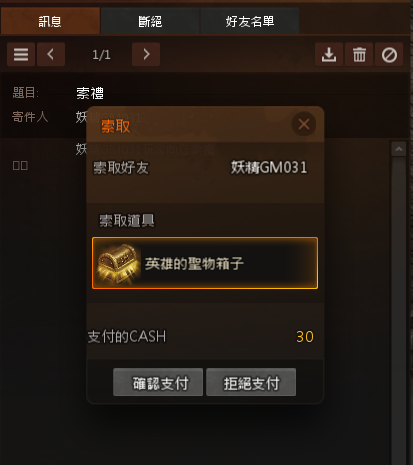
Task: Go to next message with right arrow
Action: (146, 54)
